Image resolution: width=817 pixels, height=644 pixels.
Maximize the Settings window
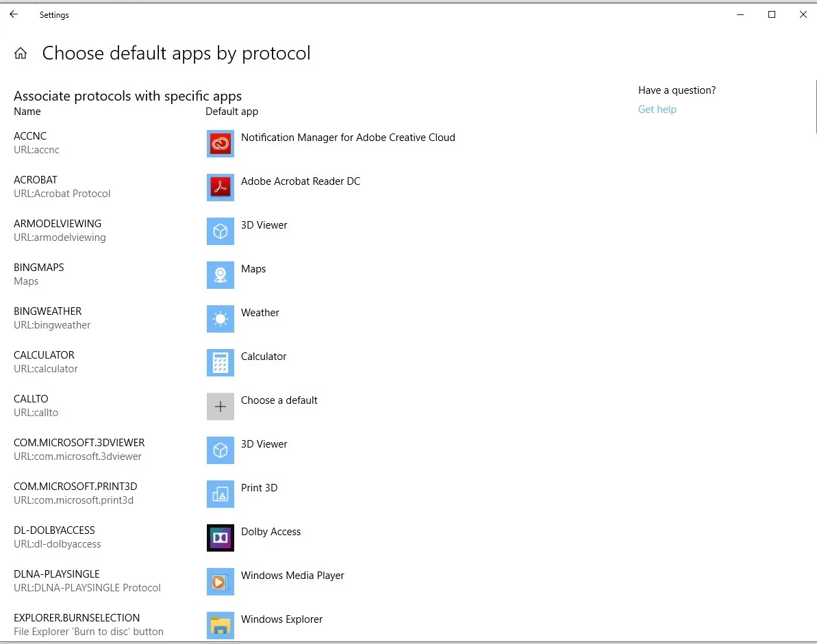click(772, 14)
